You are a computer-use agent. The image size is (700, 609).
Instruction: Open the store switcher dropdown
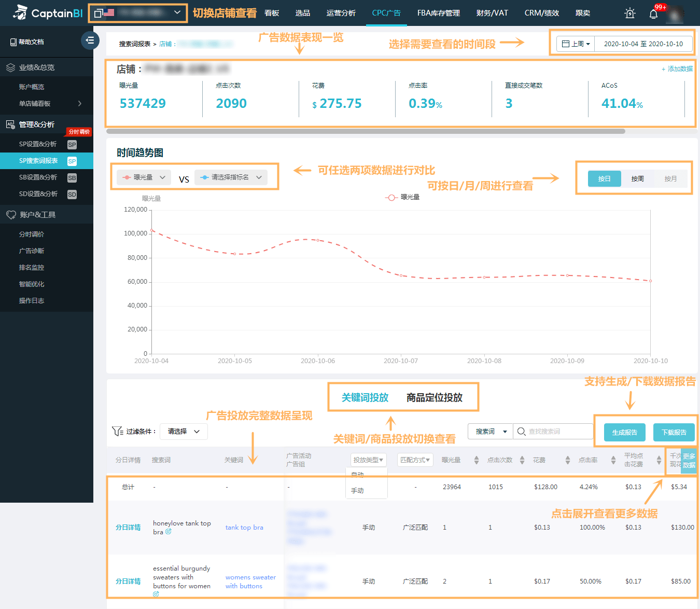pyautogui.click(x=138, y=12)
